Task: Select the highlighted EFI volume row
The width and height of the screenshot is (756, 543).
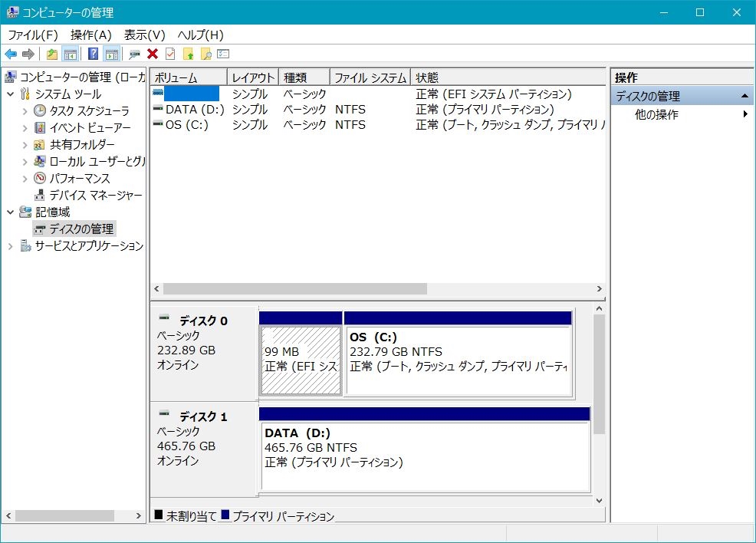Action: coord(379,94)
